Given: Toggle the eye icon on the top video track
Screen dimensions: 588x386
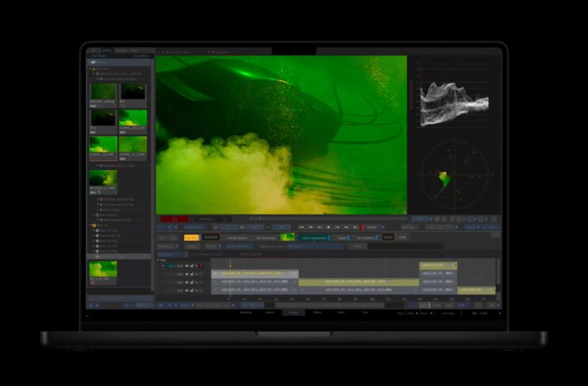Looking at the screenshot, I should 186,266.
